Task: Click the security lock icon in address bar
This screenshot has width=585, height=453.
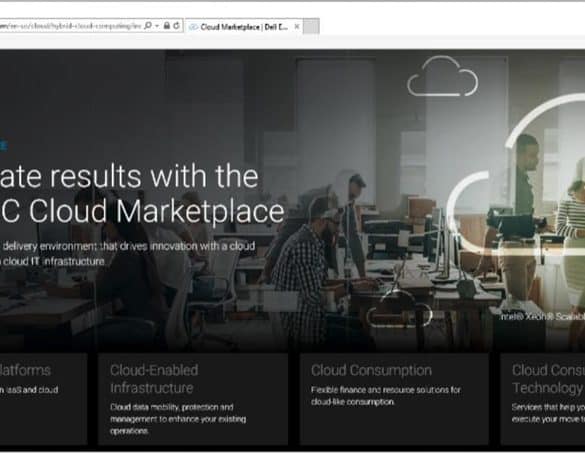Action: click(167, 26)
